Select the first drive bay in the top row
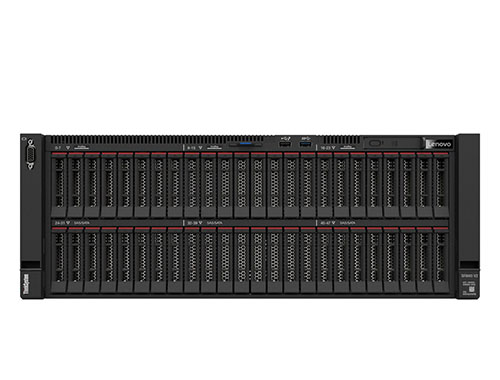500x380 pixels. 59,185
